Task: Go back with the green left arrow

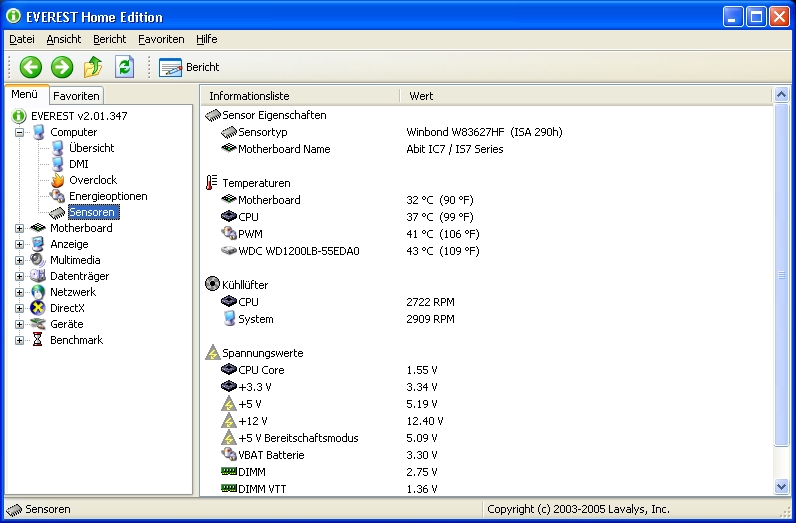Action: click(x=30, y=67)
